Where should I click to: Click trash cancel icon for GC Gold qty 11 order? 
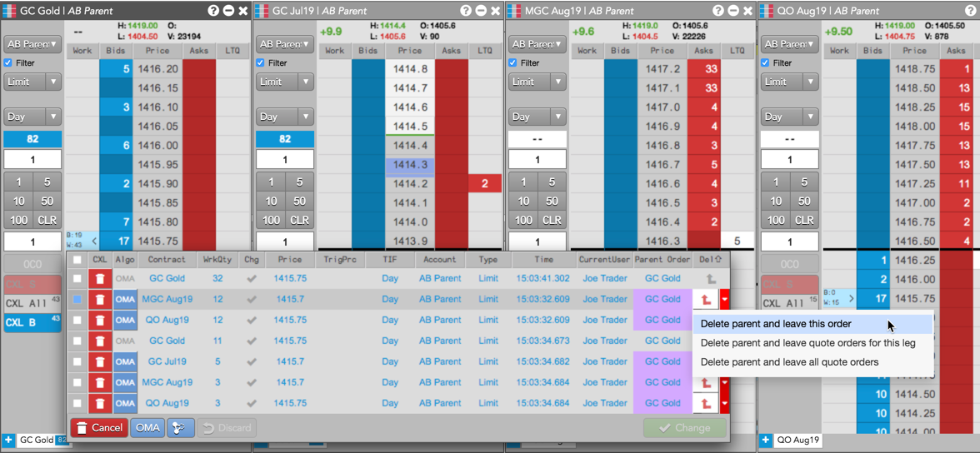pos(100,341)
